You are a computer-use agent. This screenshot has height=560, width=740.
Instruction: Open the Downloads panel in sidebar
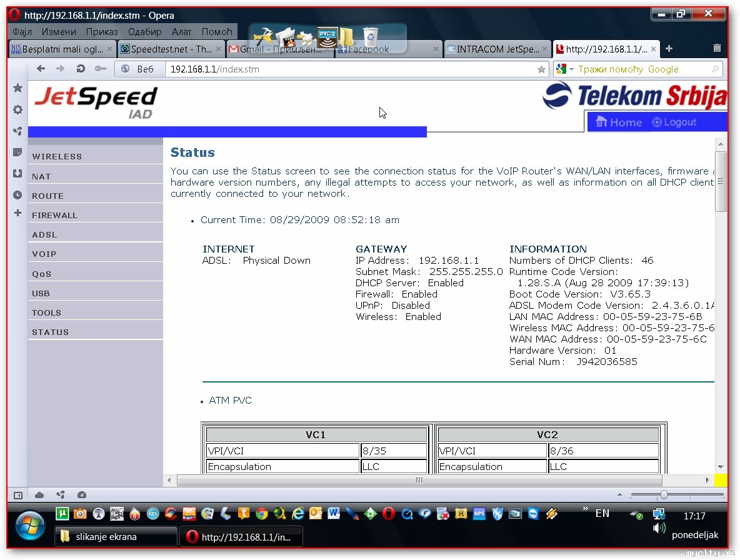[18, 174]
